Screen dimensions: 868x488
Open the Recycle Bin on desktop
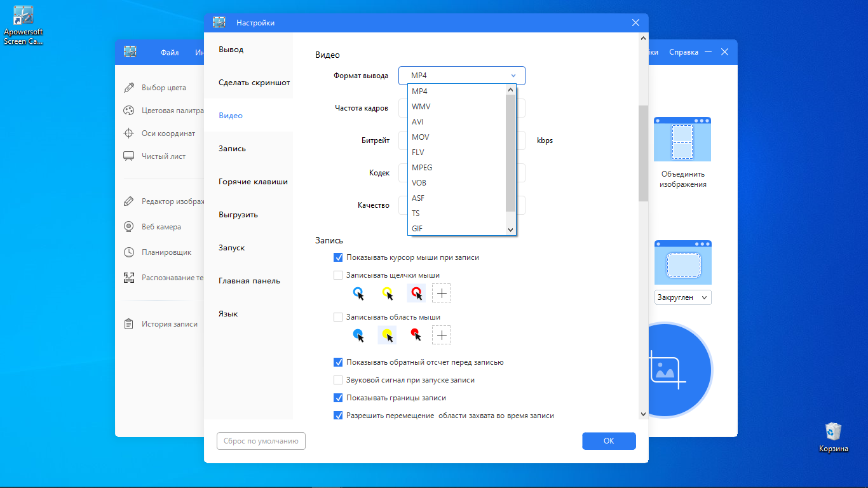tap(833, 432)
